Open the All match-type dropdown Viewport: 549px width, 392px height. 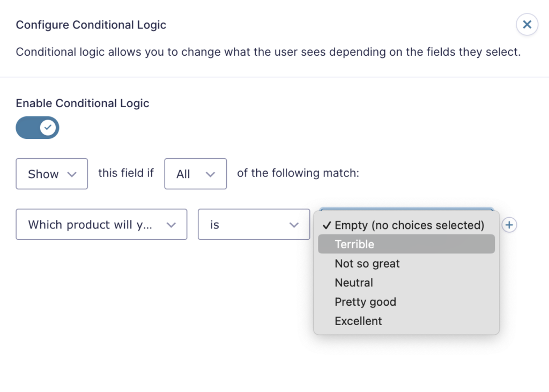pyautogui.click(x=195, y=174)
